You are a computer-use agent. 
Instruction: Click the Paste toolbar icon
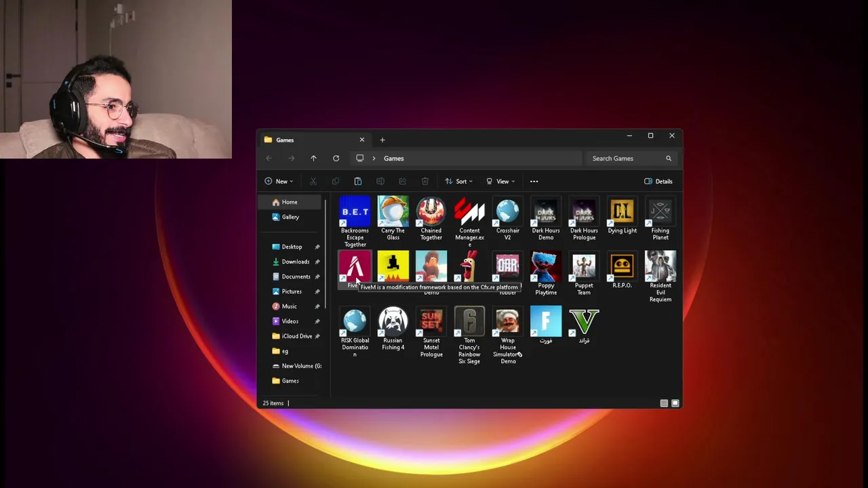(358, 181)
